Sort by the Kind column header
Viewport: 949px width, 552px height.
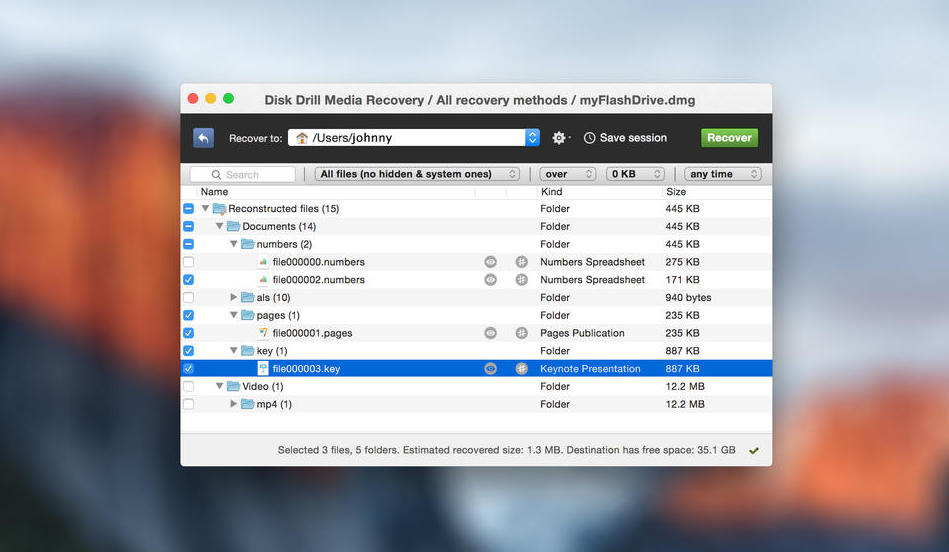coord(551,192)
